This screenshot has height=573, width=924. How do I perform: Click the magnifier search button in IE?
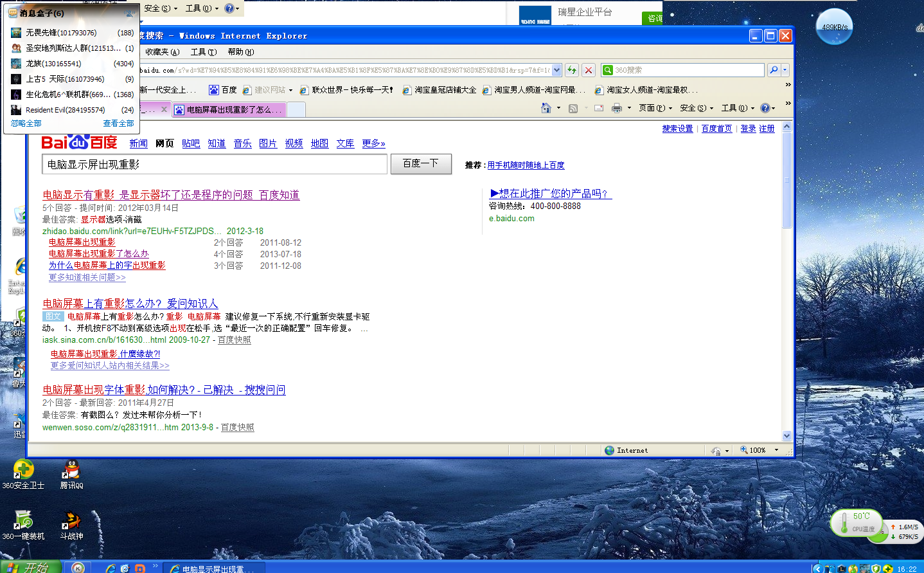point(774,70)
